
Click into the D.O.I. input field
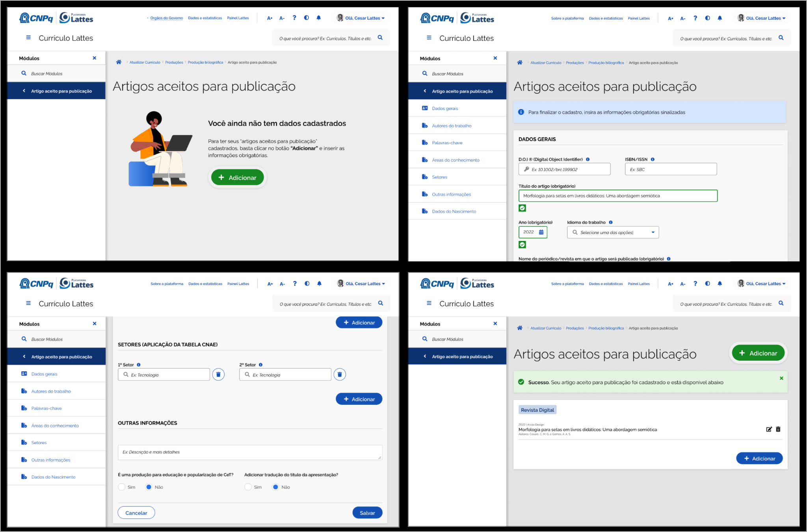(564, 169)
